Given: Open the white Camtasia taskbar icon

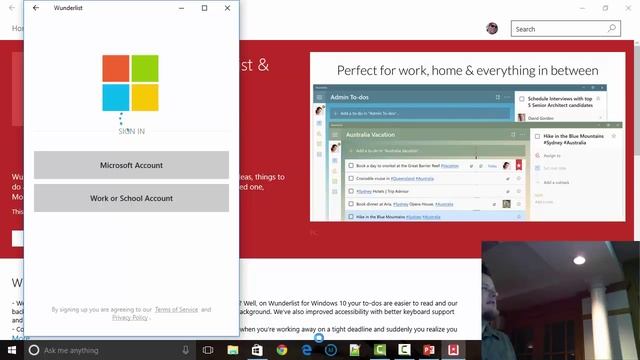Looking at the screenshot, I should (404, 350).
